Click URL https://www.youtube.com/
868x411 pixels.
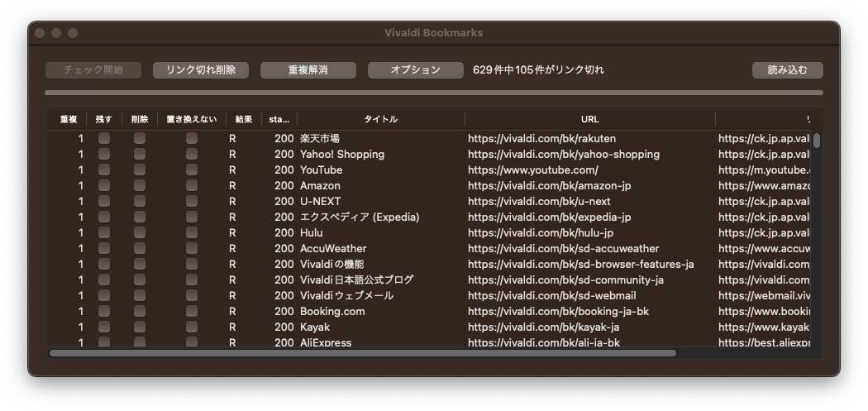coord(533,170)
